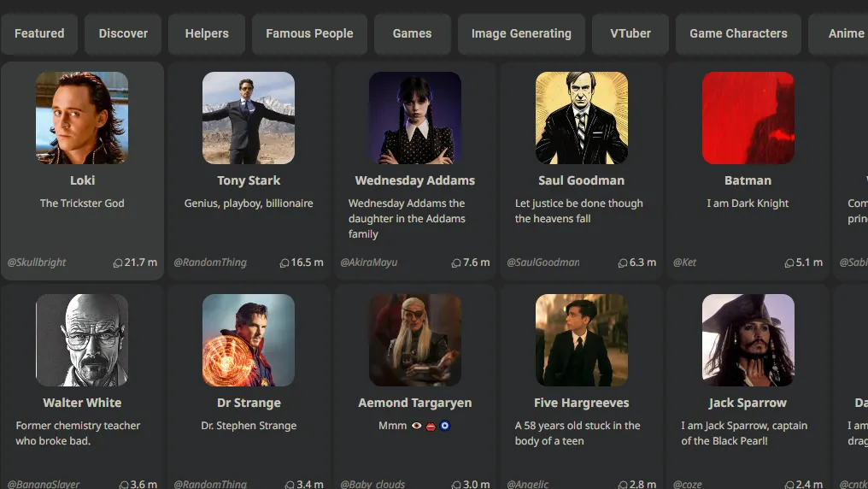Image resolution: width=868 pixels, height=489 pixels.
Task: Click Aemond Targaryen character name
Action: 415,403
